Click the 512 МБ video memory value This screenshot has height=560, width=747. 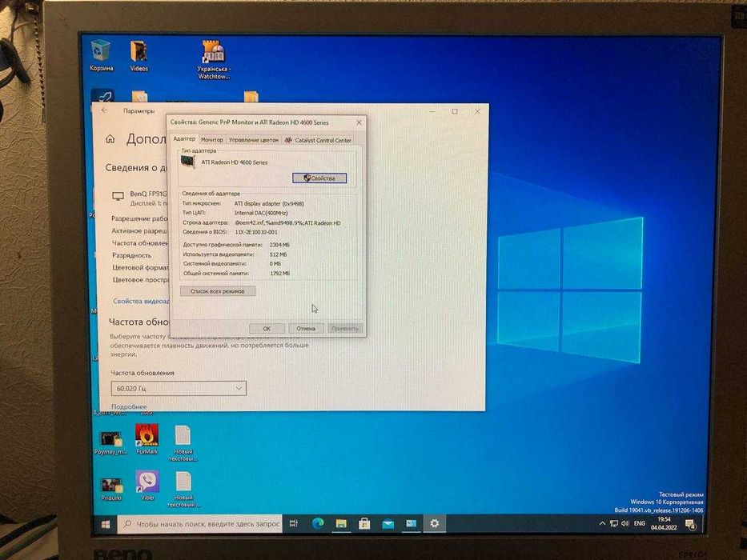(x=278, y=254)
